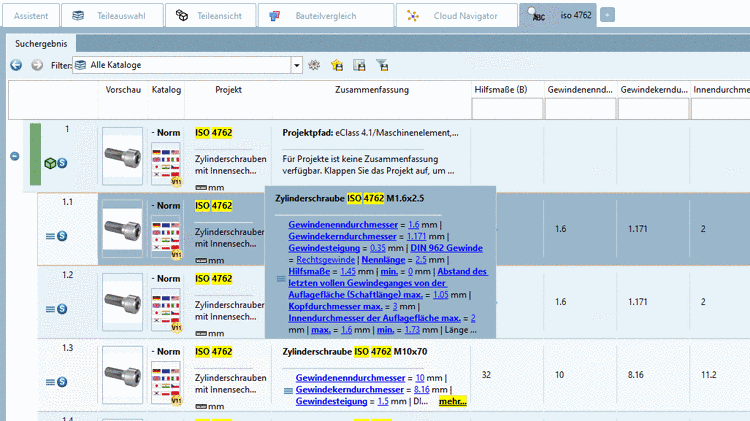Viewport: 750px width, 421px height.
Task: Select the iso 4762 search tab
Action: [558, 15]
